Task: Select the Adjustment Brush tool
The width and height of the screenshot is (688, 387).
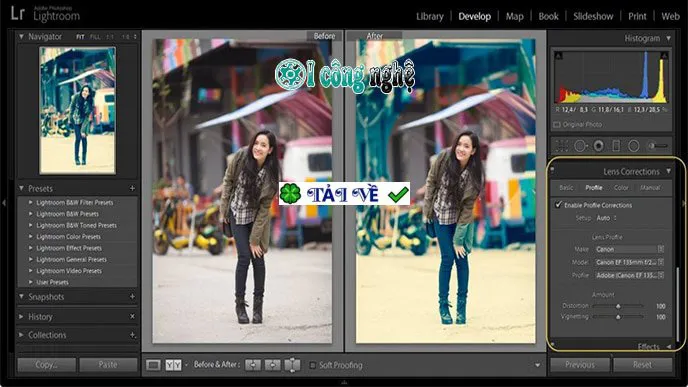Action: point(658,145)
